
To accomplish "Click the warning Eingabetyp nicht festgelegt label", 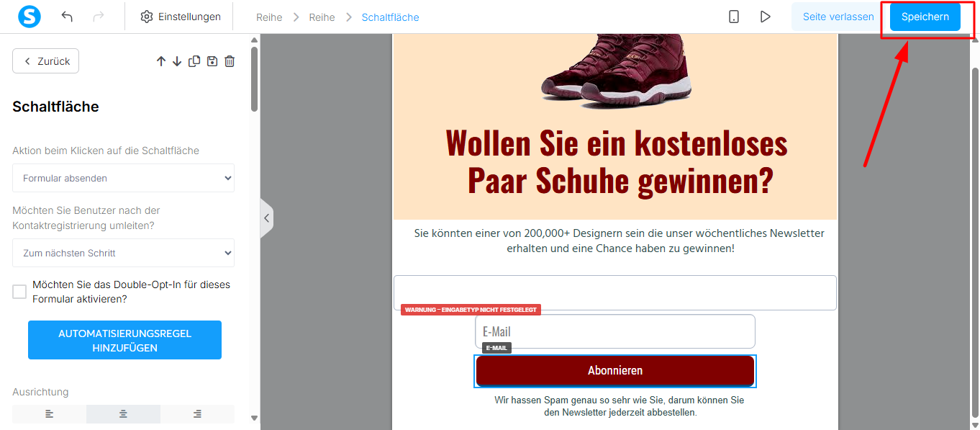I will point(471,310).
